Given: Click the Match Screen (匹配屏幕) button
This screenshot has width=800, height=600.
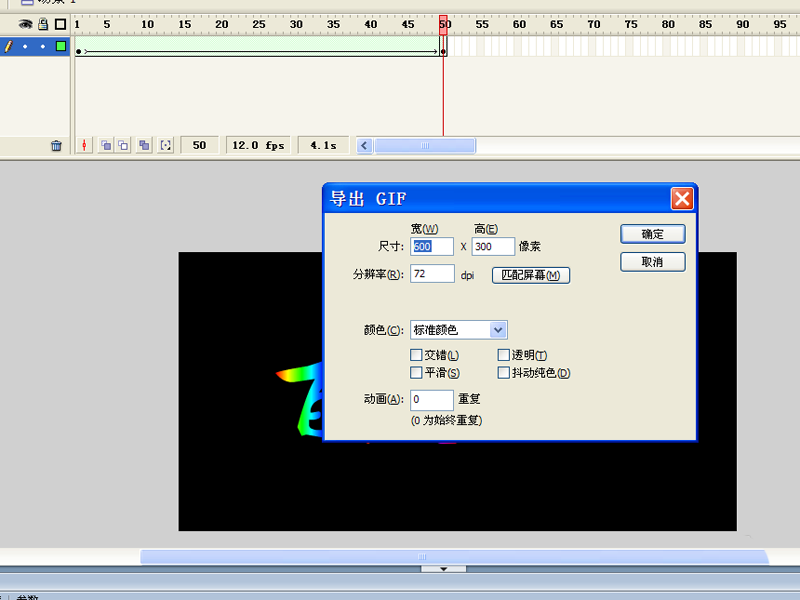Looking at the screenshot, I should coord(531,276).
